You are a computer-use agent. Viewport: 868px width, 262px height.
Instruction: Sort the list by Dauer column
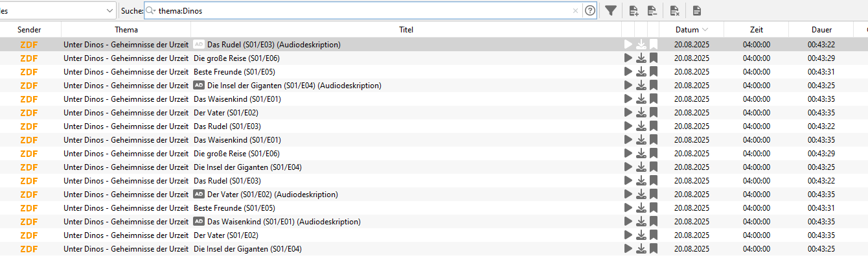(x=821, y=30)
